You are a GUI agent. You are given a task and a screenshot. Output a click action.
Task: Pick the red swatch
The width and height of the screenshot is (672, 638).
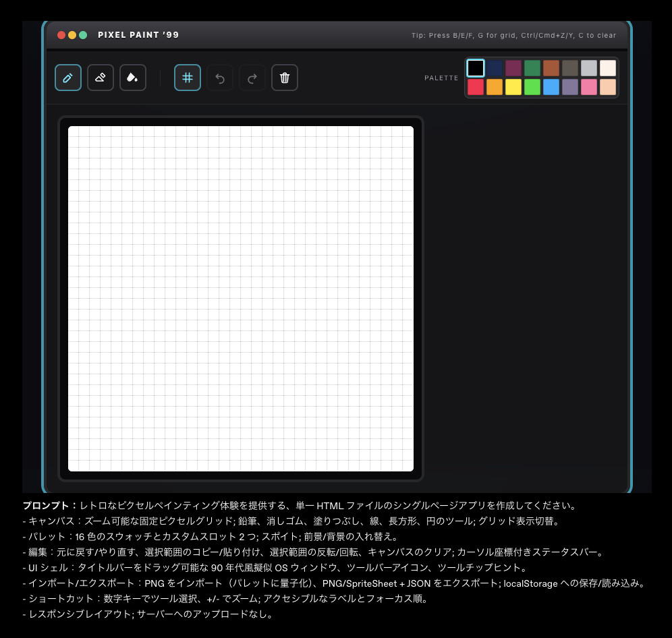tap(476, 87)
